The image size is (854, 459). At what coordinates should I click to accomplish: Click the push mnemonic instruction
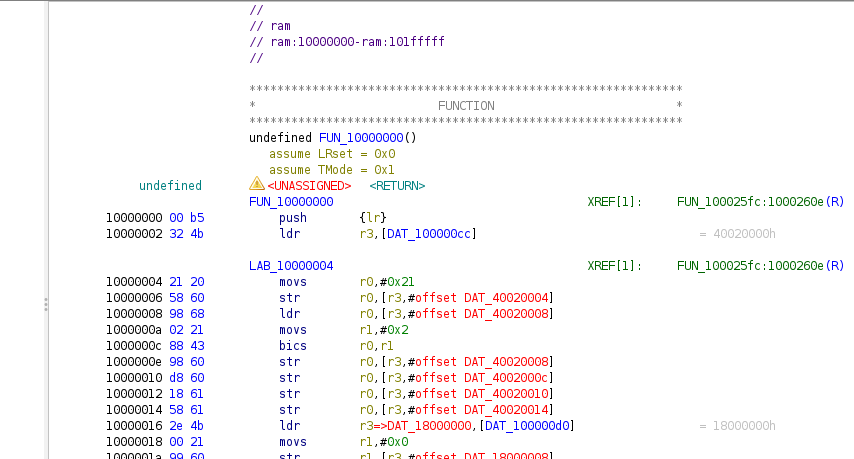coord(293,218)
